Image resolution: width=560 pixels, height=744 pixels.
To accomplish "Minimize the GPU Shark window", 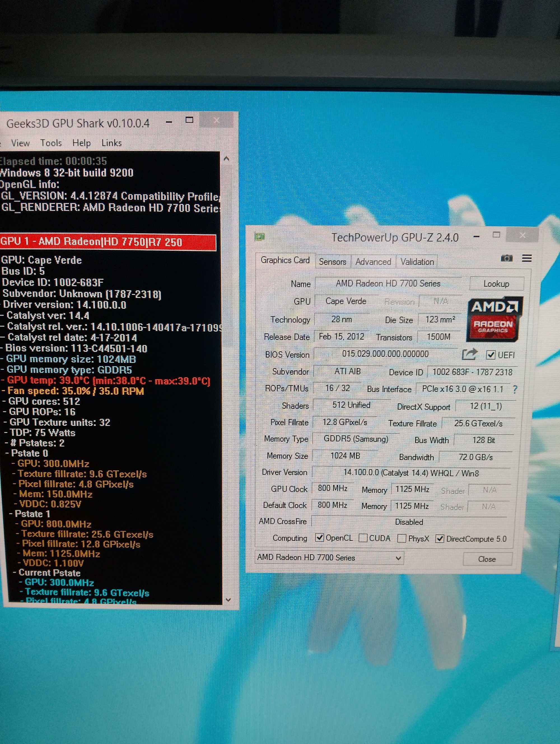I will pyautogui.click(x=169, y=122).
